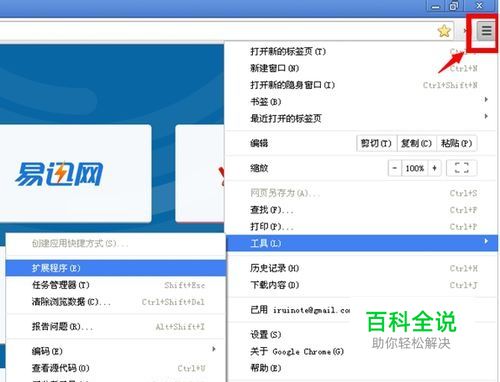Toggle fullscreen mode icon in zoom row
The image size is (500, 382).
pyautogui.click(x=462, y=168)
